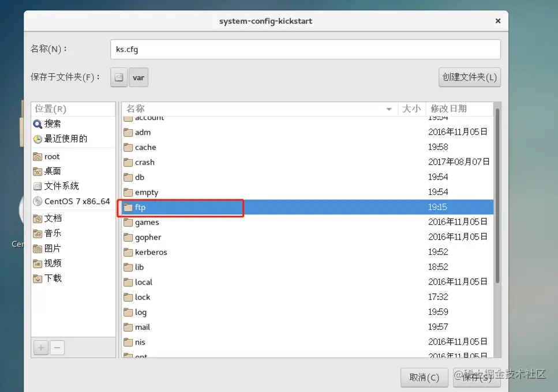The width and height of the screenshot is (558, 392).
Task: Select root home folder in sidebar
Action: tap(73, 156)
